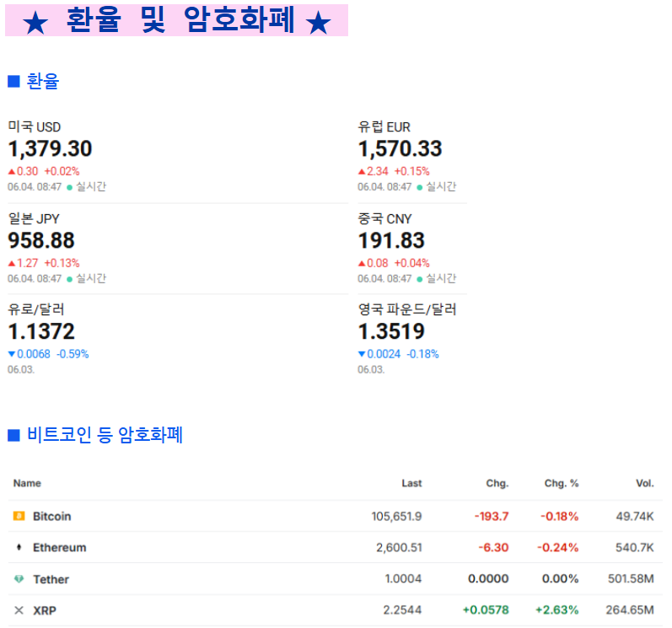Click the 일본 JPY label

pyautogui.click(x=34, y=218)
